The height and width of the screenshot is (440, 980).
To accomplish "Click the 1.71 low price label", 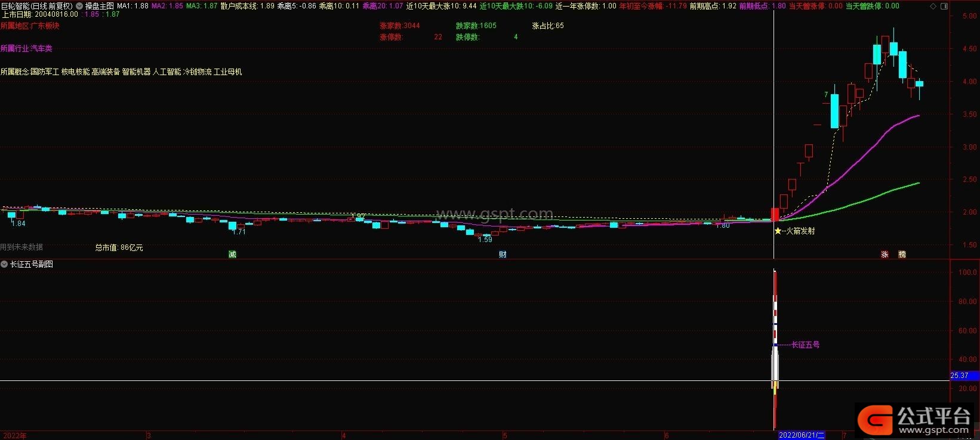I will click(x=239, y=232).
